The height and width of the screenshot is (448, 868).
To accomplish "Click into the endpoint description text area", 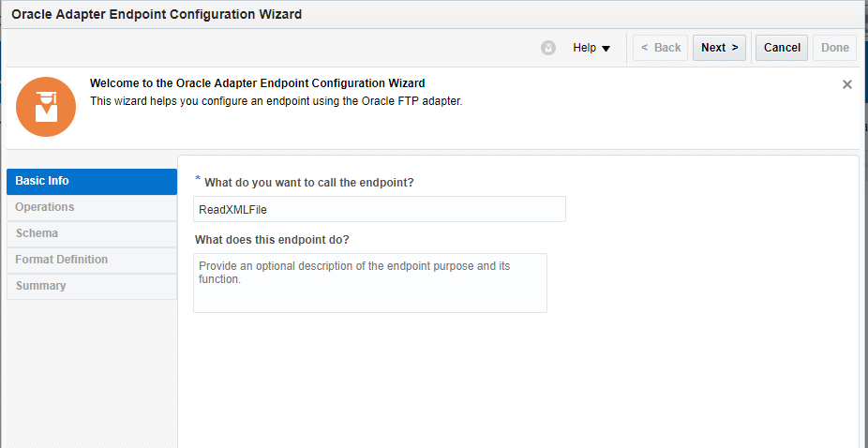I will tap(370, 282).
